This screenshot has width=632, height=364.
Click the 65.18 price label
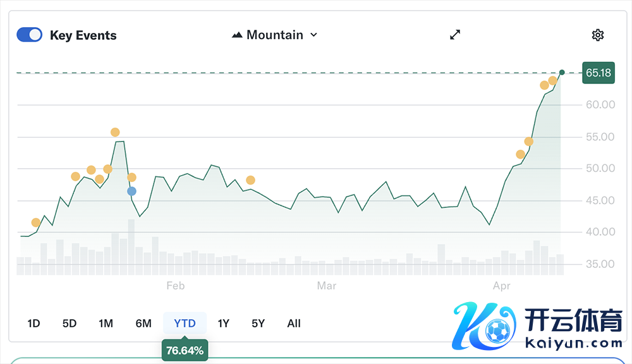pyautogui.click(x=598, y=73)
